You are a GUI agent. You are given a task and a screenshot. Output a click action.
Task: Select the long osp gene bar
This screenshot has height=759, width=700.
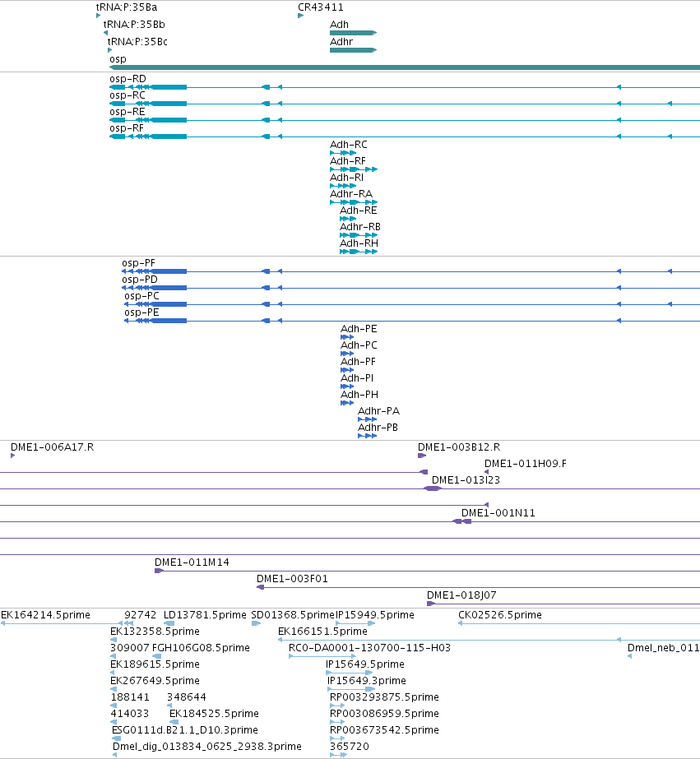coord(405,67)
